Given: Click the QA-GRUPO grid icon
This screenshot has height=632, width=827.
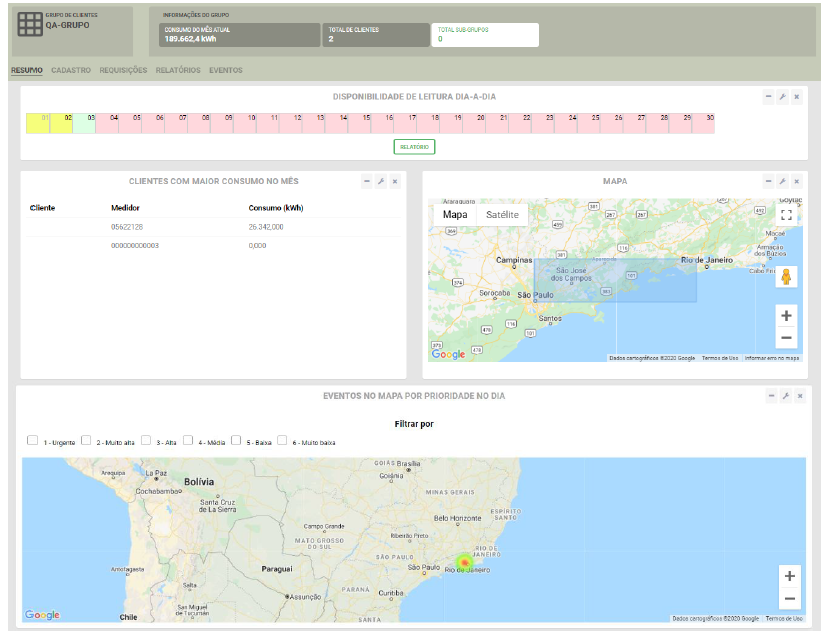Looking at the screenshot, I should coord(30,24).
